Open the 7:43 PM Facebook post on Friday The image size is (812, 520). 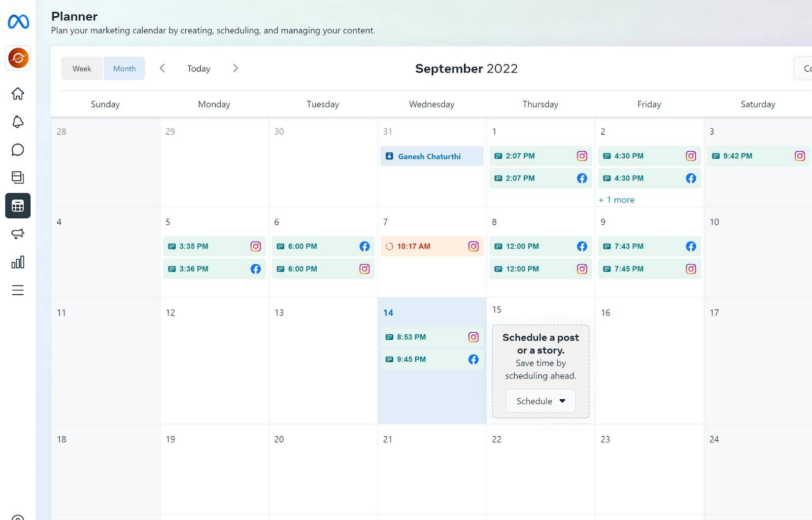(x=650, y=246)
